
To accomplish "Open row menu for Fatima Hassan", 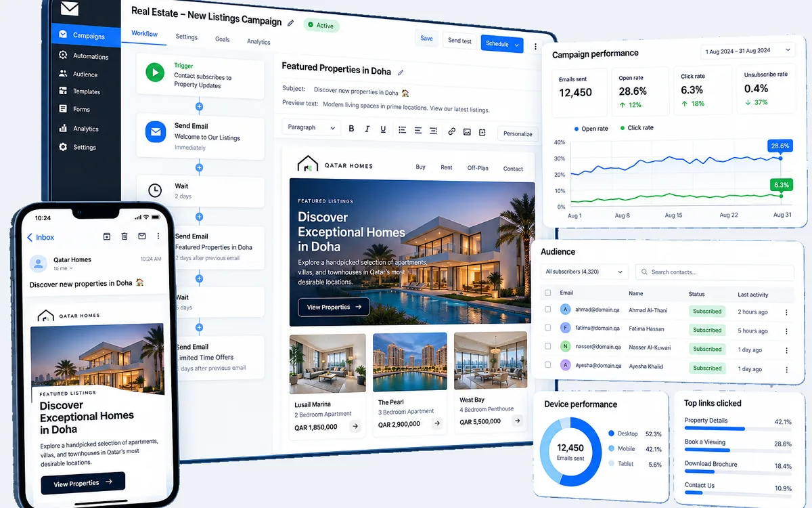I will coord(786,331).
